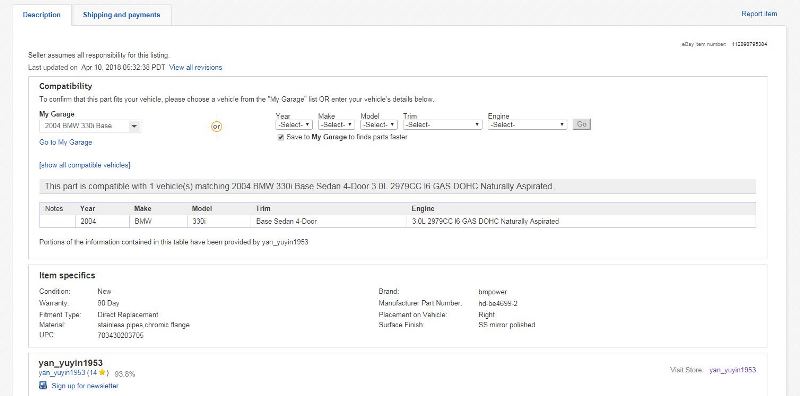Switch to Shipping and payments tab
This screenshot has width=800, height=396.
click(121, 15)
